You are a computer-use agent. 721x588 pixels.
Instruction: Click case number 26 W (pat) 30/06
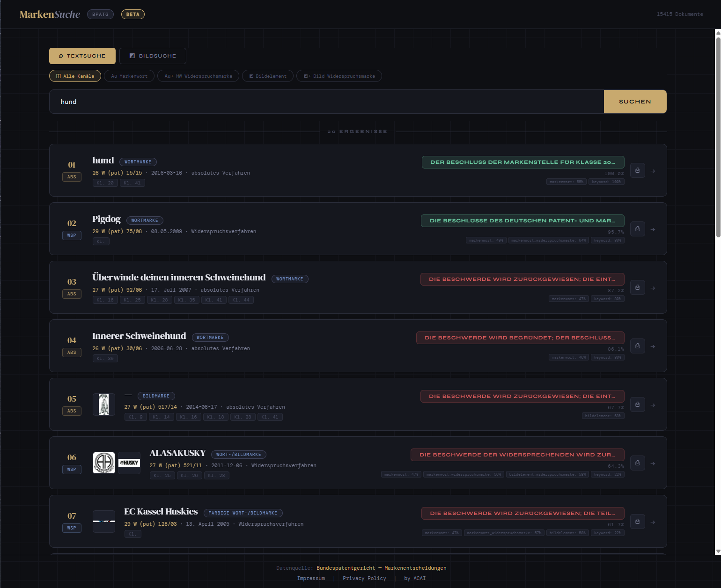pos(117,348)
